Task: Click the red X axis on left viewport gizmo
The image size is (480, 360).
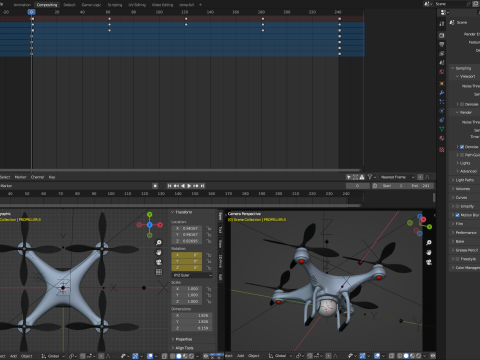Action: coord(160,225)
